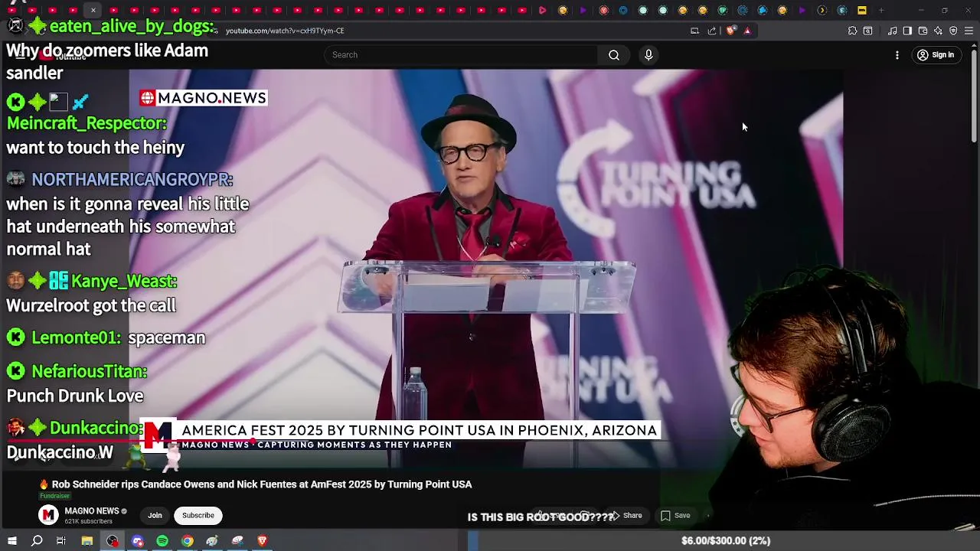Click the address bar URL text

(x=285, y=31)
